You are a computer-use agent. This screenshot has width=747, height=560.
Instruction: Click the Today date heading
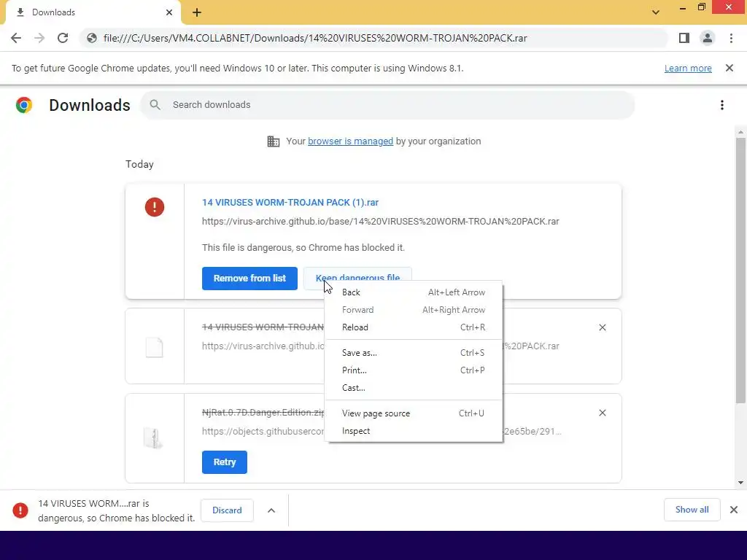point(139,164)
